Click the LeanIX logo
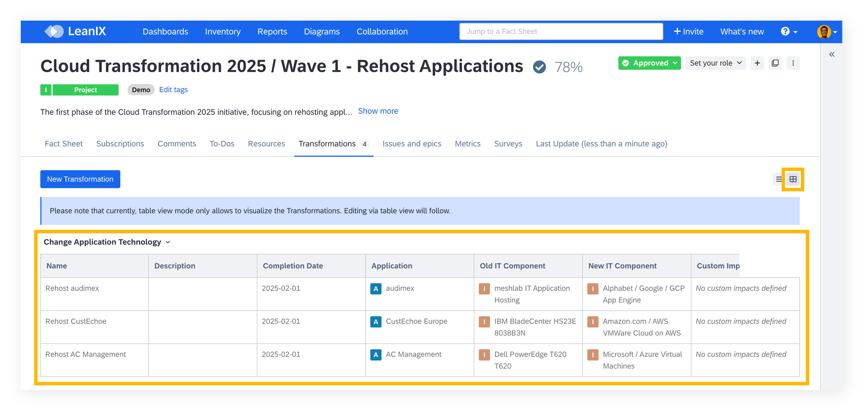868x415 pixels. 75,31
